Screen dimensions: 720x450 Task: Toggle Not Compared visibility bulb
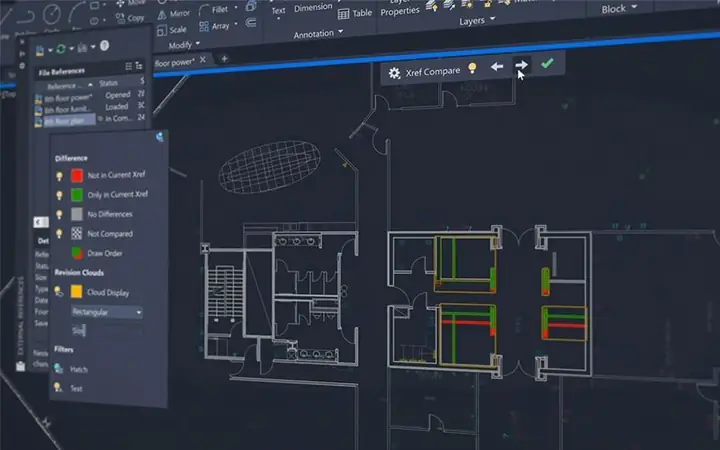[59, 234]
